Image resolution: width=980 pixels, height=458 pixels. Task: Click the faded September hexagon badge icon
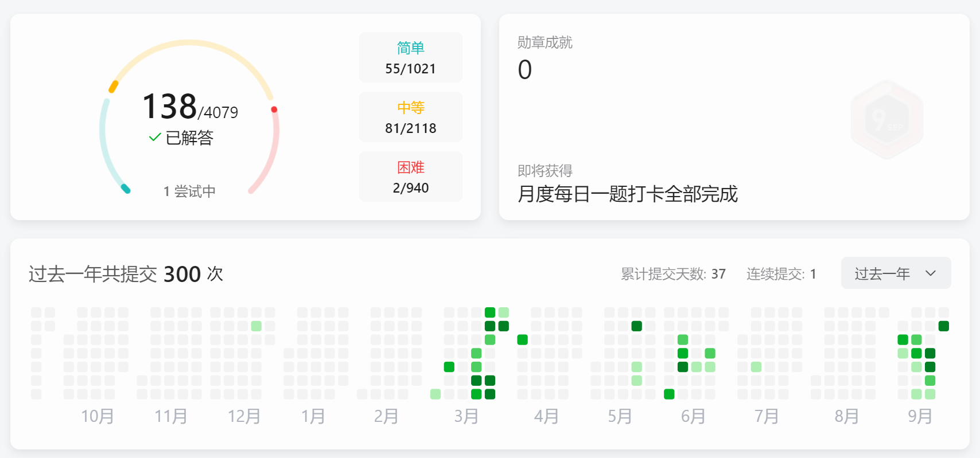click(x=886, y=120)
